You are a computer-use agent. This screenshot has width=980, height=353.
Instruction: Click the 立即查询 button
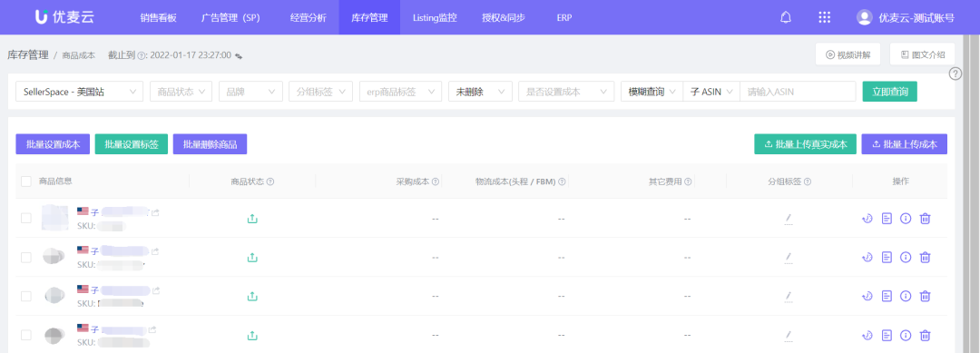point(889,92)
